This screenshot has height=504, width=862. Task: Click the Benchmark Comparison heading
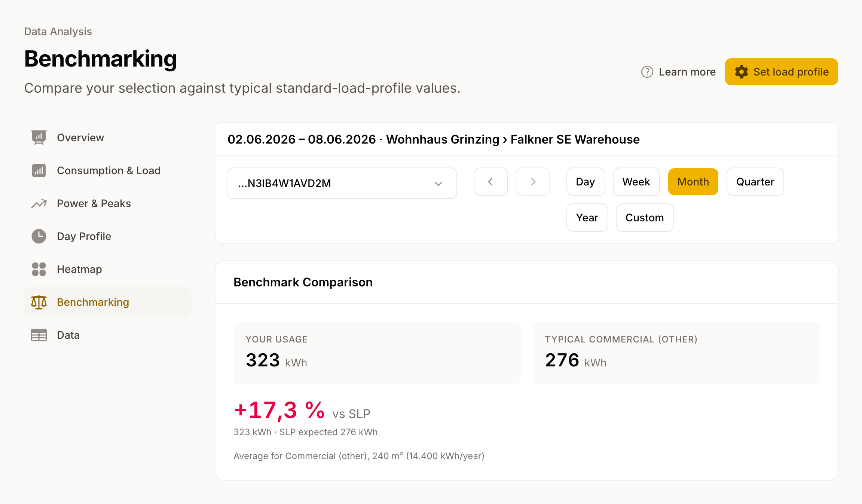(303, 282)
